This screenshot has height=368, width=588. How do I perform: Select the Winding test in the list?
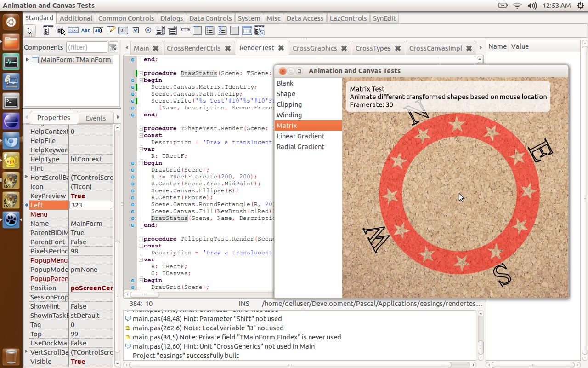pyautogui.click(x=308, y=115)
